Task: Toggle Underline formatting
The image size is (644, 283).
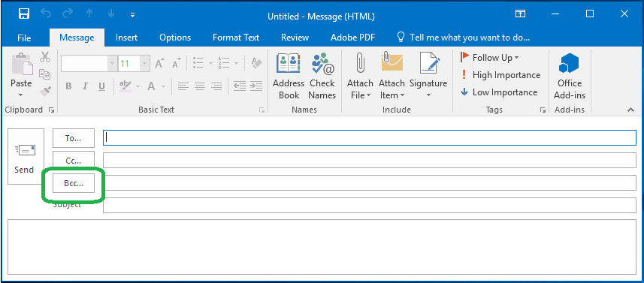Action: click(x=102, y=86)
